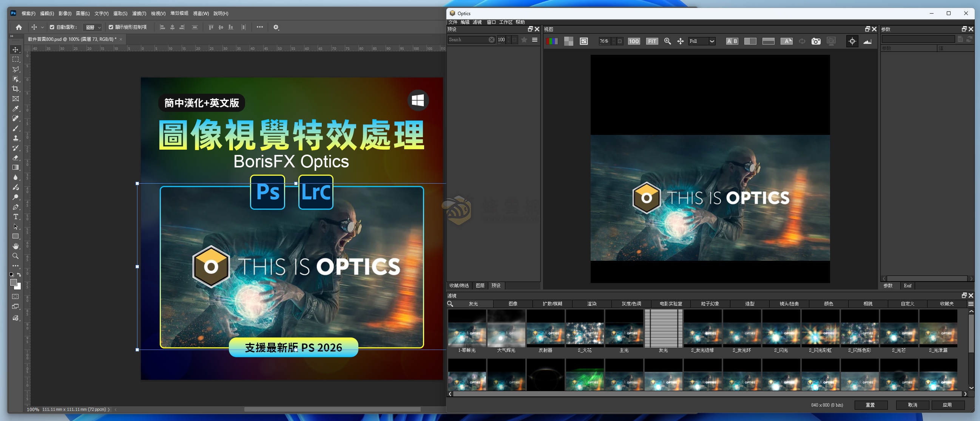Open the Full resolution dropdown in Optics
Image resolution: width=980 pixels, height=421 pixels.
(702, 41)
